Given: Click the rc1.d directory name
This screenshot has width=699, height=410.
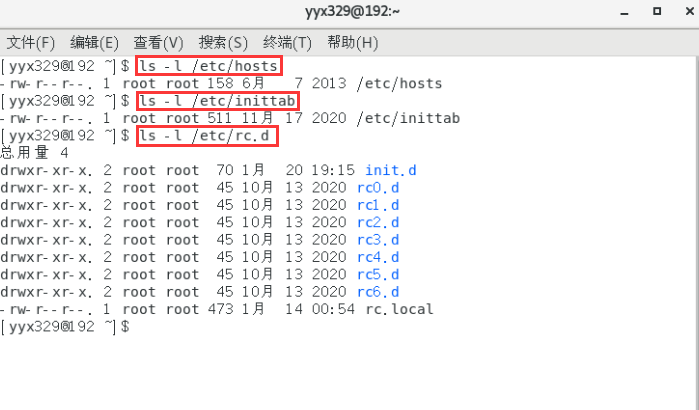Looking at the screenshot, I should coord(378,205).
